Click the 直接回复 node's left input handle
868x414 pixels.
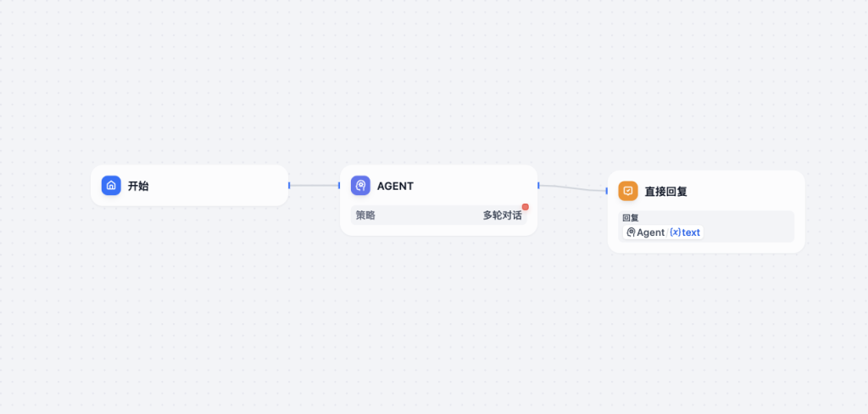pyautogui.click(x=608, y=191)
